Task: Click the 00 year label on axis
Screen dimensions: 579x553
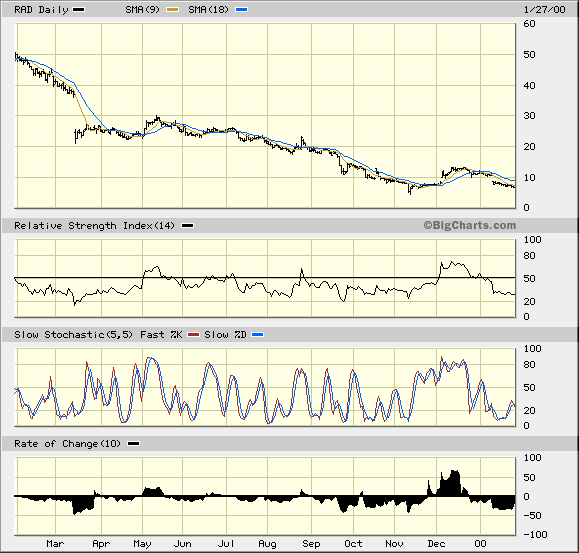Action: [x=480, y=544]
